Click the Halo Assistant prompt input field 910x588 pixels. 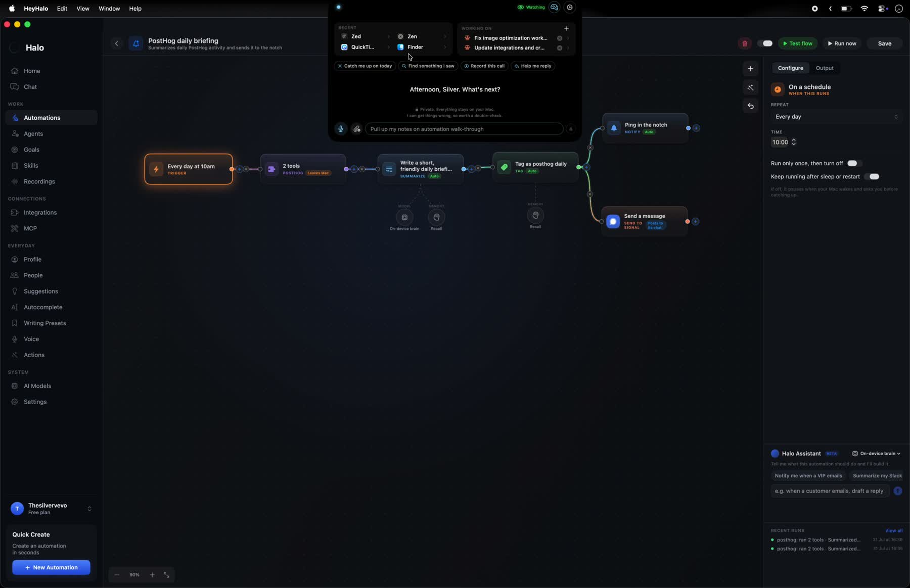click(830, 491)
